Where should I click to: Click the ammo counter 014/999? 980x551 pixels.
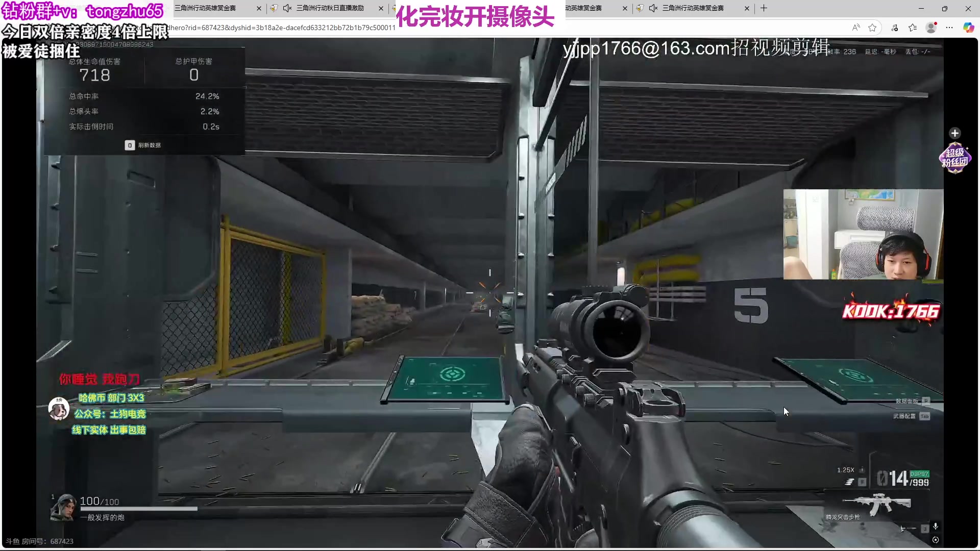point(902,479)
